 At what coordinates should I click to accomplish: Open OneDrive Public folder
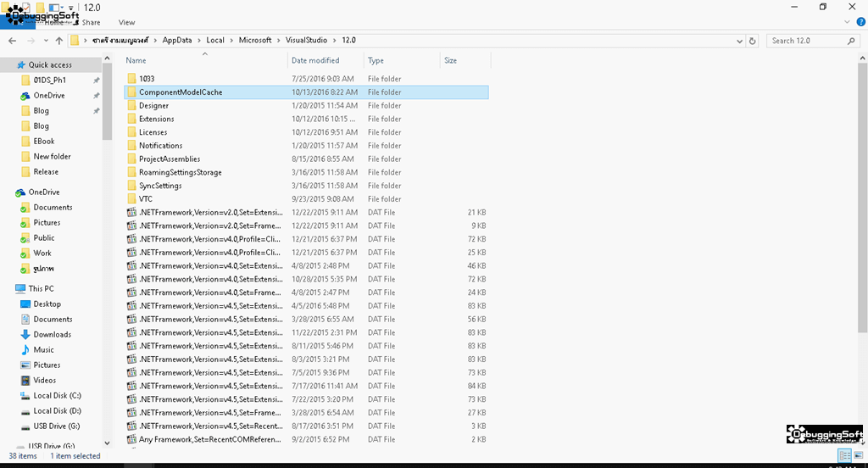44,237
